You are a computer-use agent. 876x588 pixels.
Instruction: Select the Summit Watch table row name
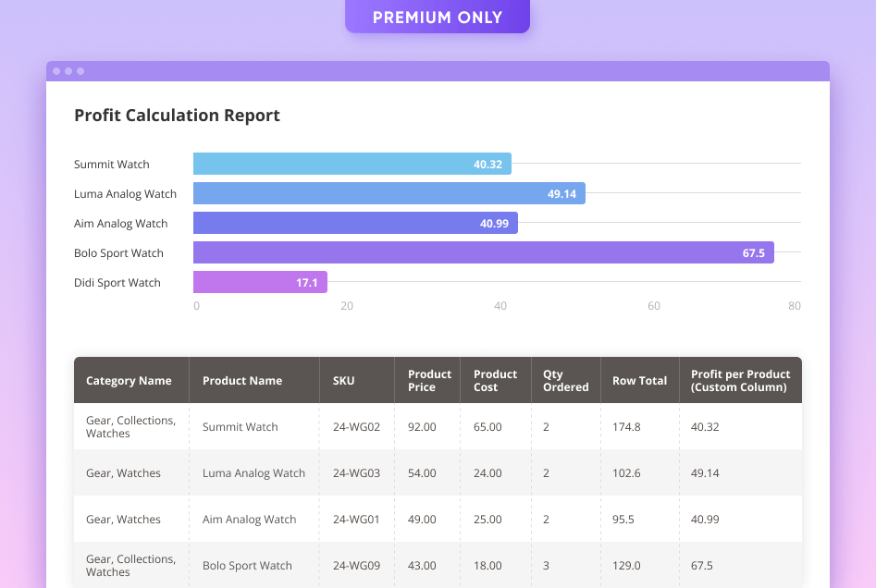coord(240,427)
